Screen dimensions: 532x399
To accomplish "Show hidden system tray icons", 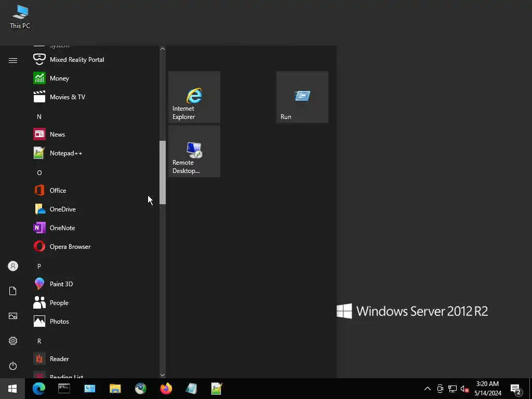I will pyautogui.click(x=428, y=389).
